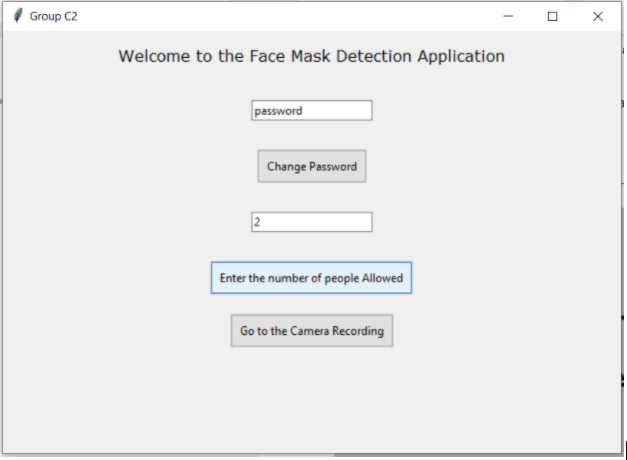This screenshot has height=460, width=627.
Task: Click the word Welcome in the heading
Action: (153, 56)
